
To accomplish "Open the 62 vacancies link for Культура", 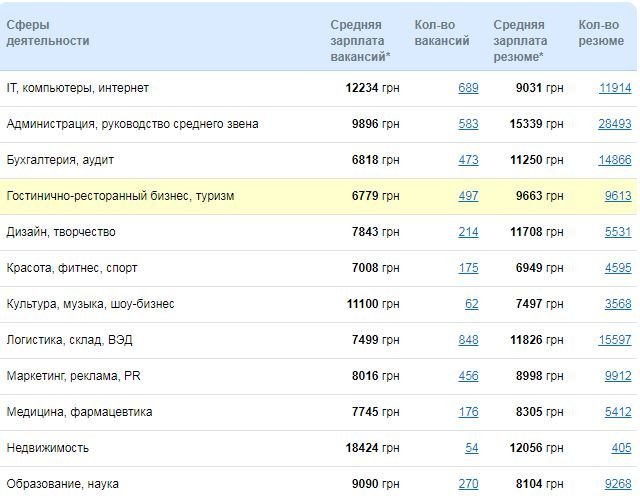I will [x=472, y=304].
